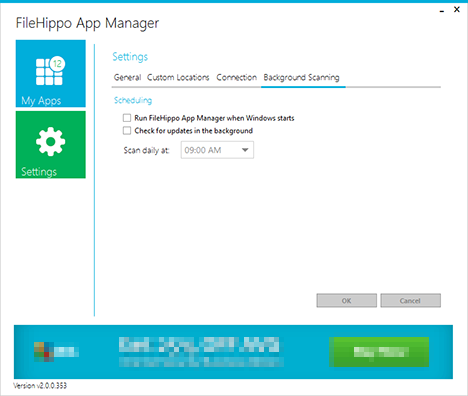Enable Run FileHippo App Manager when Windows starts
The height and width of the screenshot is (396, 468).
tap(127, 118)
